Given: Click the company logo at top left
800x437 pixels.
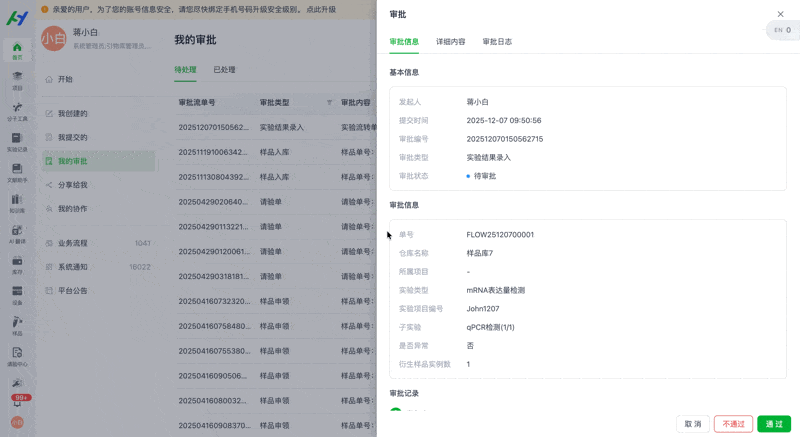Looking at the screenshot, I should [x=17, y=18].
